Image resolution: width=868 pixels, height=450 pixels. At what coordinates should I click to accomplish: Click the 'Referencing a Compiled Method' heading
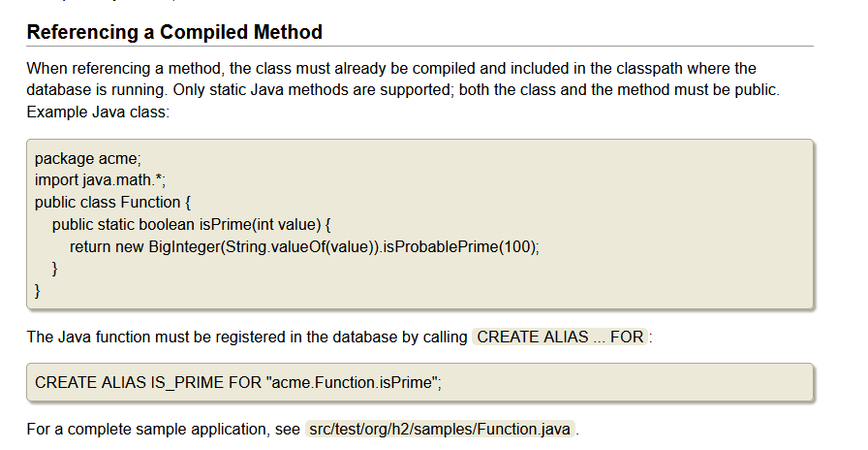pos(174,32)
